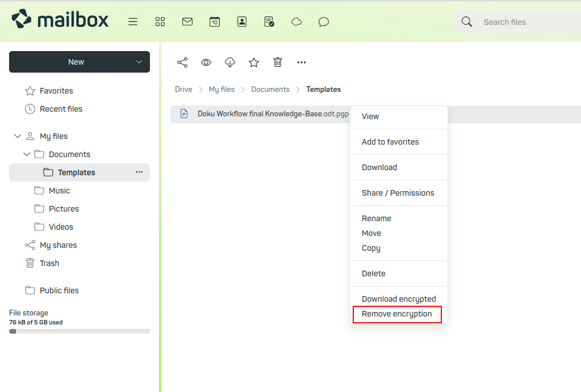Screen dimensions: 581x392
Task: Open the apps grid launcher
Action: pos(160,22)
